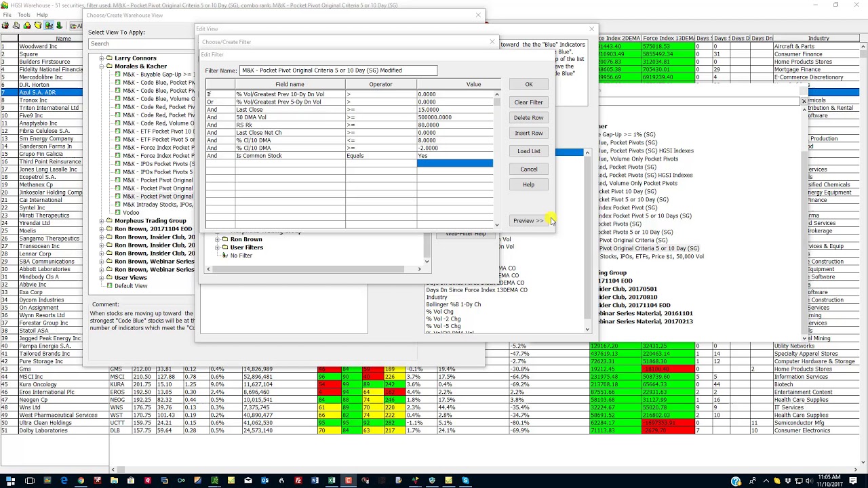Screen dimensions: 868x488
Task: Click the filter tree's horizontal scrollbar right arrow
Action: click(419, 269)
